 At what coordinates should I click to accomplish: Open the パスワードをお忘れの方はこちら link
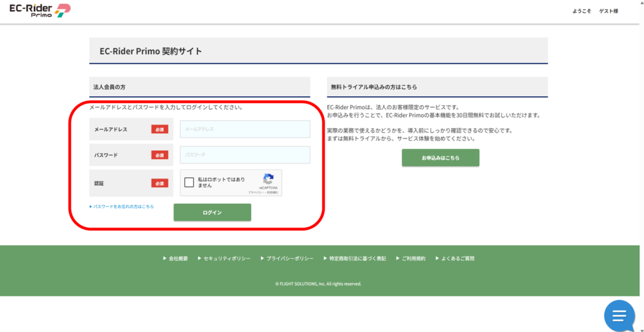point(122,206)
